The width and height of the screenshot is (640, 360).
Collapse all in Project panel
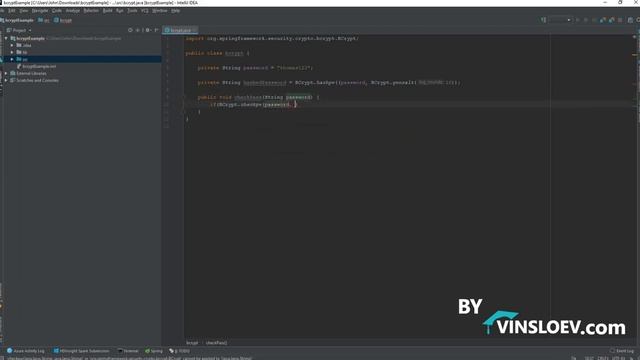pos(138,30)
